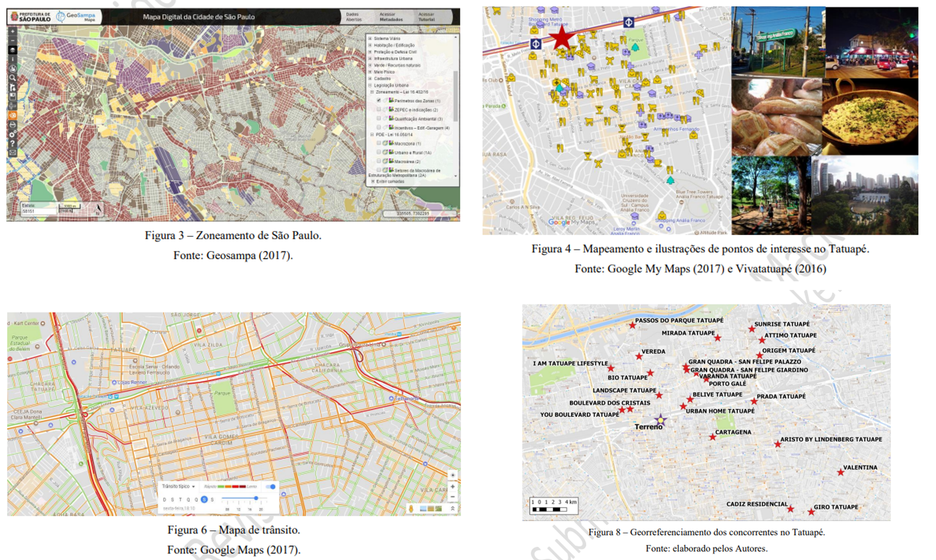The image size is (936, 560).
Task: Collapse the Legislação Urbana tree node
Action: (x=370, y=85)
